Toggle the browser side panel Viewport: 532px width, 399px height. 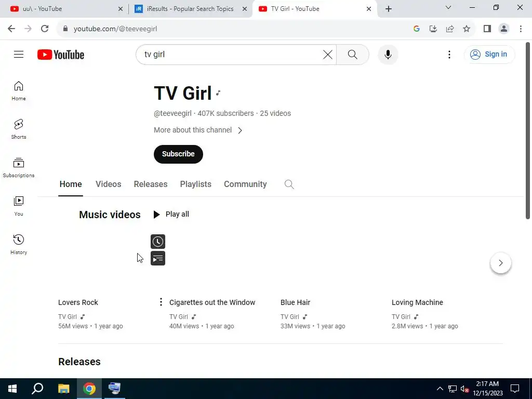[x=487, y=29]
